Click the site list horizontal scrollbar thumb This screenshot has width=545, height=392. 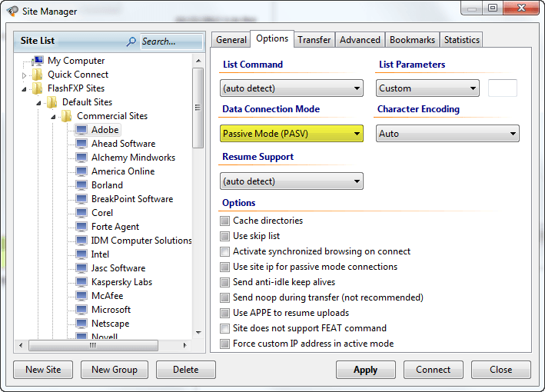coord(93,345)
